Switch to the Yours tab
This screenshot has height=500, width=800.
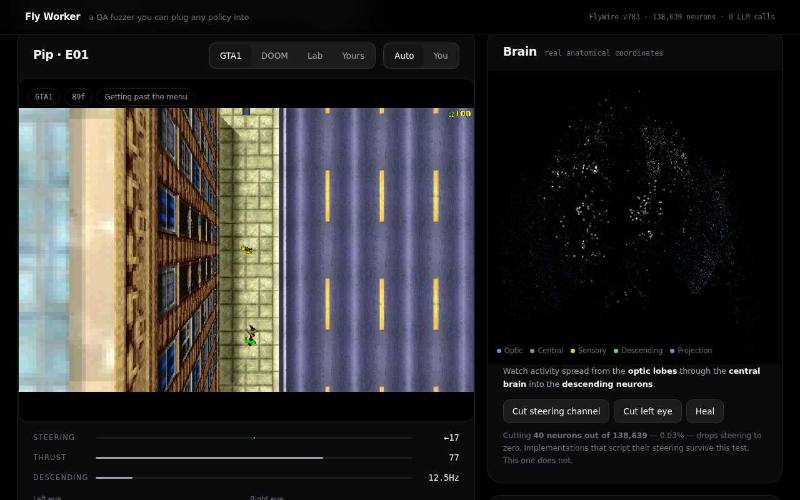coord(353,56)
